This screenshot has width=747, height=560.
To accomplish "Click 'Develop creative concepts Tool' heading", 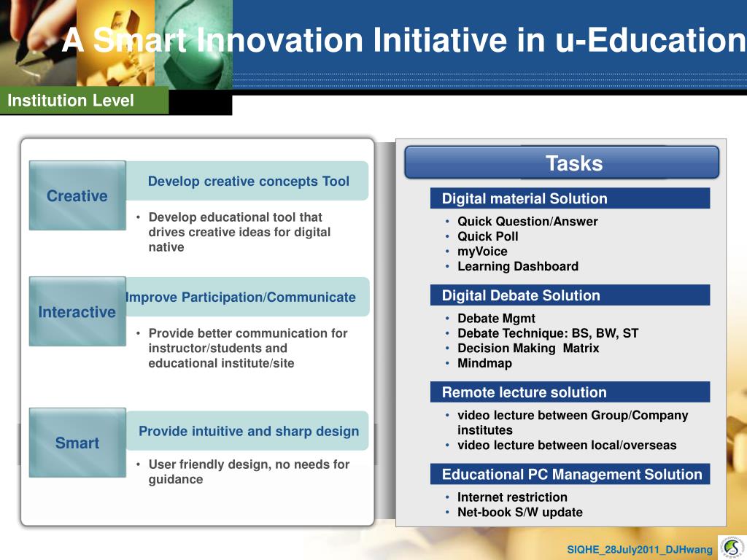I will click(248, 181).
